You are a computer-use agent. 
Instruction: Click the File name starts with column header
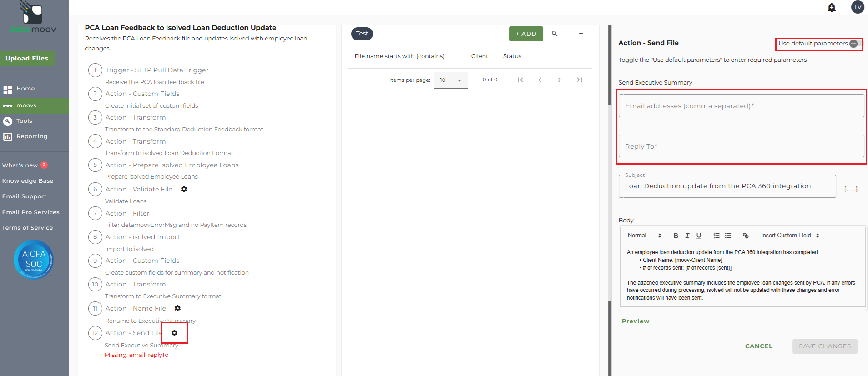[399, 56]
